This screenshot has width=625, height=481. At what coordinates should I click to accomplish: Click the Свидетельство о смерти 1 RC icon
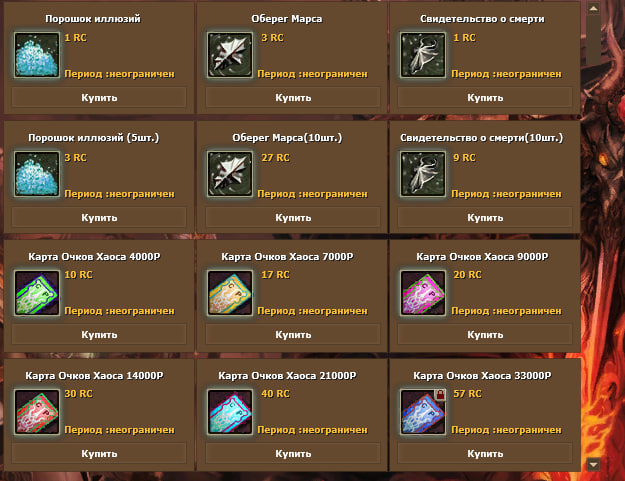[x=423, y=55]
